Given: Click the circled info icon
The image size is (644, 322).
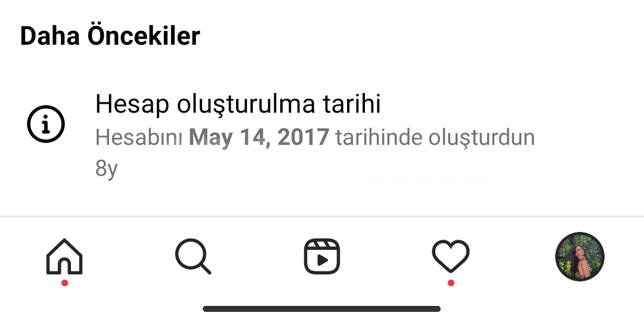Looking at the screenshot, I should click(46, 124).
